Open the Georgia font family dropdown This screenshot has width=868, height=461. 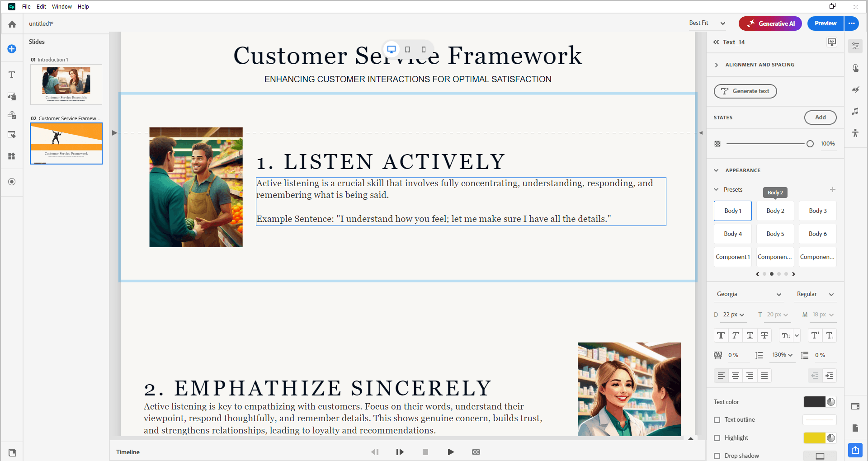click(748, 294)
